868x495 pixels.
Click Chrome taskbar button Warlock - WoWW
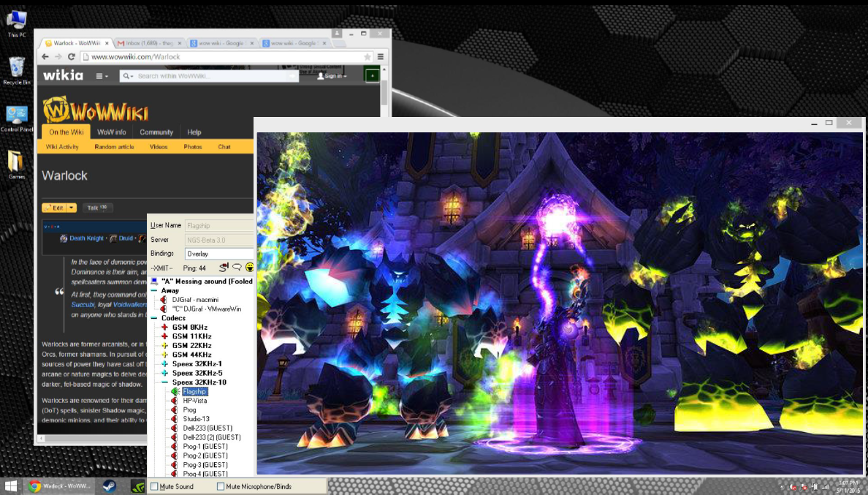[x=60, y=486]
